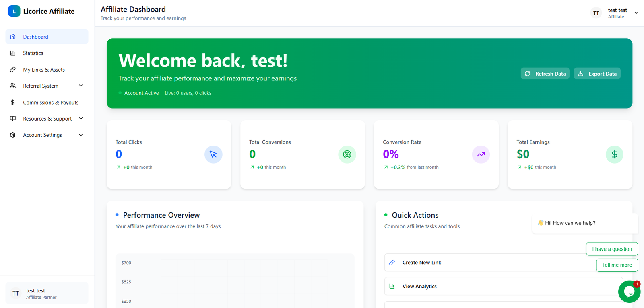Click Create New Link quick action
This screenshot has height=308, width=644.
point(421,263)
